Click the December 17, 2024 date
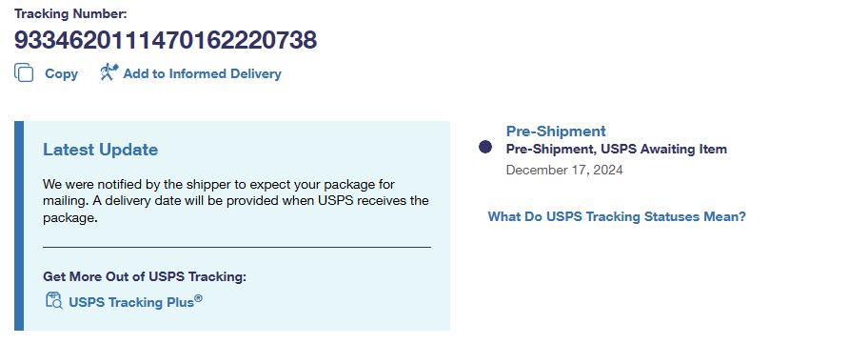Viewport: 868px width, 344px height. coord(564,170)
